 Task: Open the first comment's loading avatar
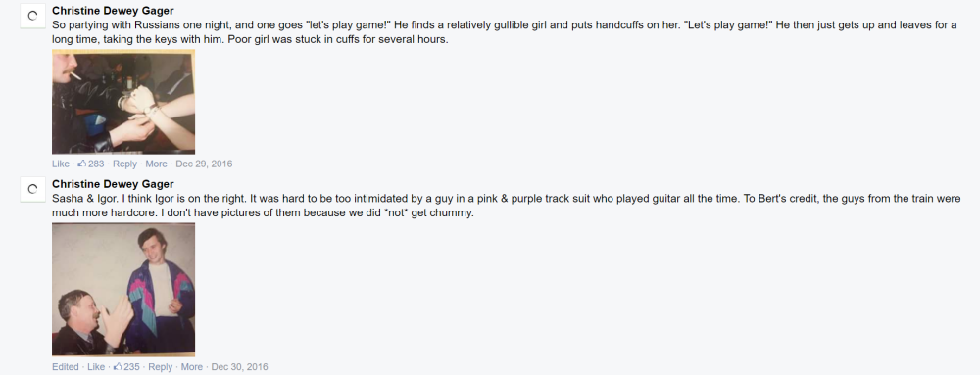tap(33, 17)
